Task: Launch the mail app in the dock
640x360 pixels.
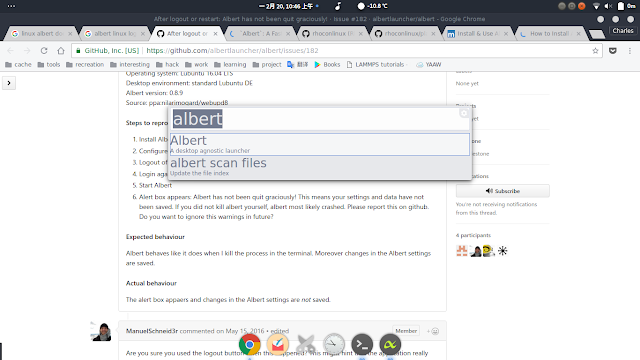Action: coord(278,344)
